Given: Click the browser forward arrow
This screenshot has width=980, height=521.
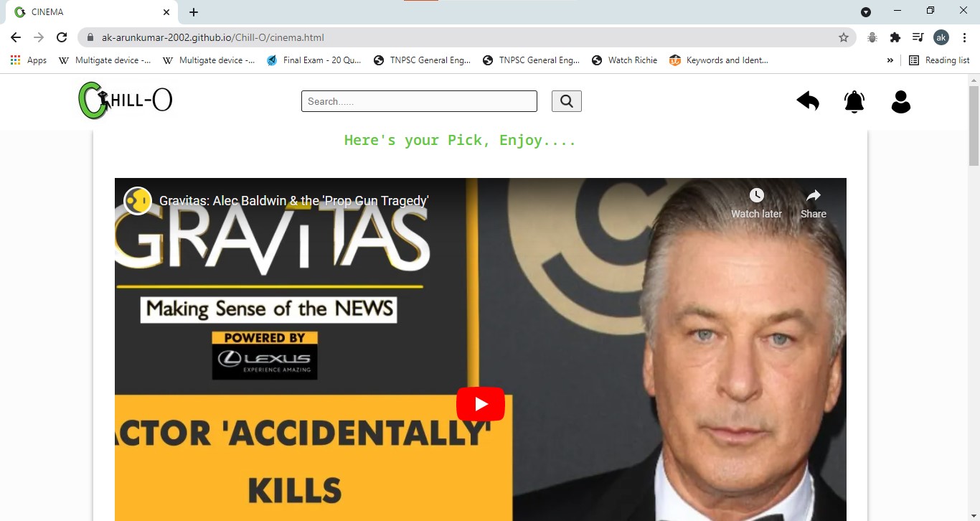Looking at the screenshot, I should coord(39,37).
